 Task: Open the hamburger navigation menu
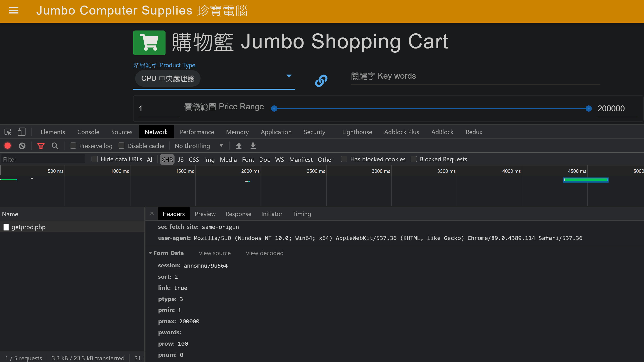pyautogui.click(x=14, y=10)
